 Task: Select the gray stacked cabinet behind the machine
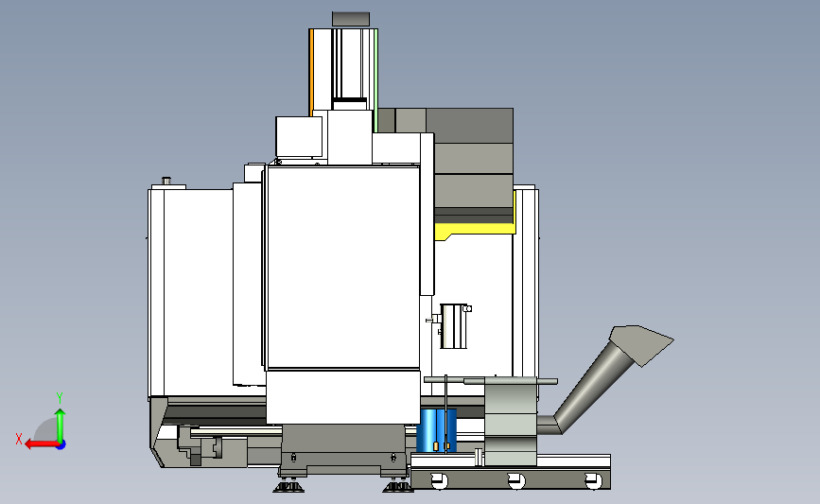pos(473,165)
